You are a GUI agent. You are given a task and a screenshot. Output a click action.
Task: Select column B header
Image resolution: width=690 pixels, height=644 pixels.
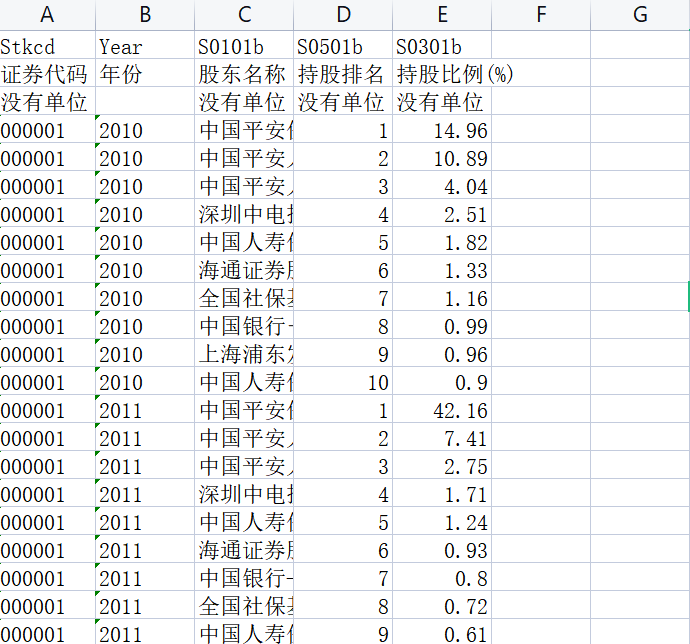click(x=145, y=15)
